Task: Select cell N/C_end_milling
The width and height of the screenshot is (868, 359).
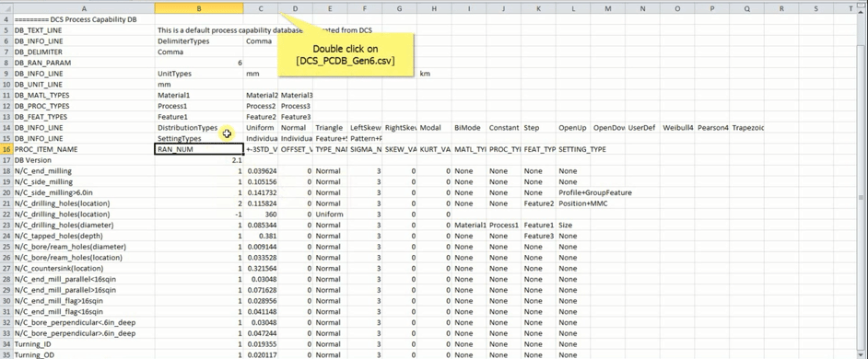Action: coord(84,171)
